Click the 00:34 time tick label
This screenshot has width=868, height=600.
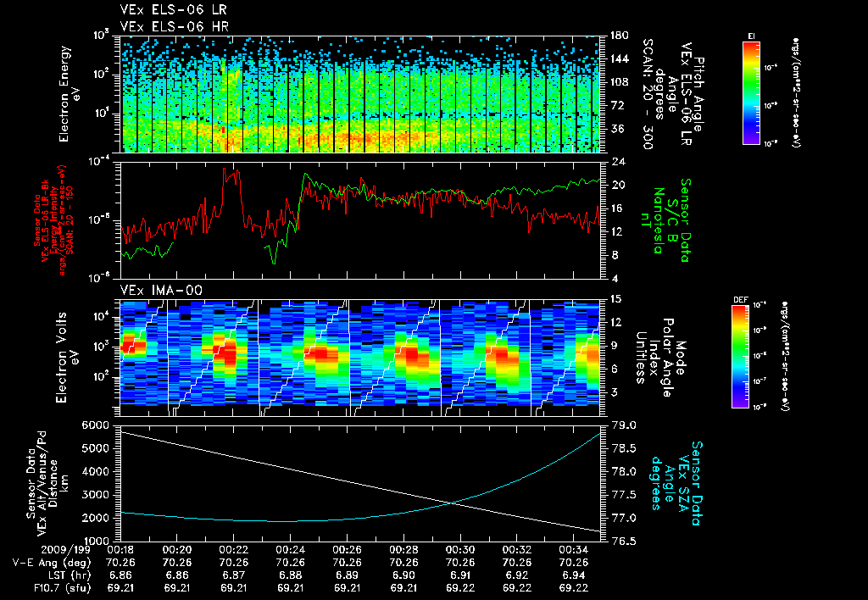pos(573,550)
